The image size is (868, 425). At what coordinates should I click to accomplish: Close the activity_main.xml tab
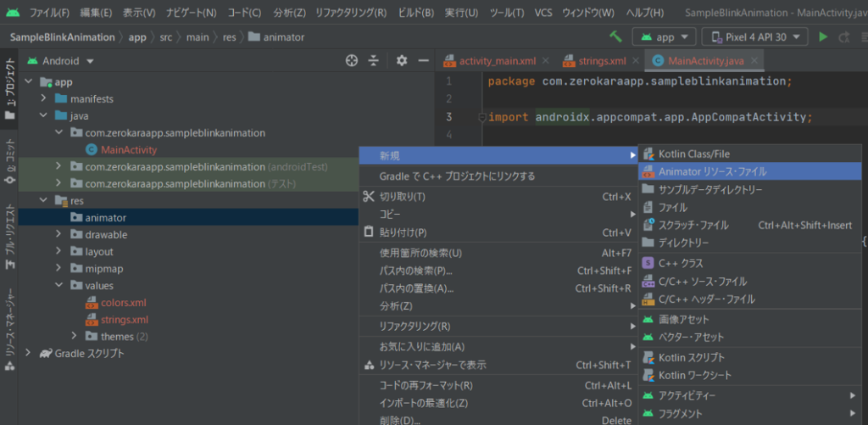546,61
